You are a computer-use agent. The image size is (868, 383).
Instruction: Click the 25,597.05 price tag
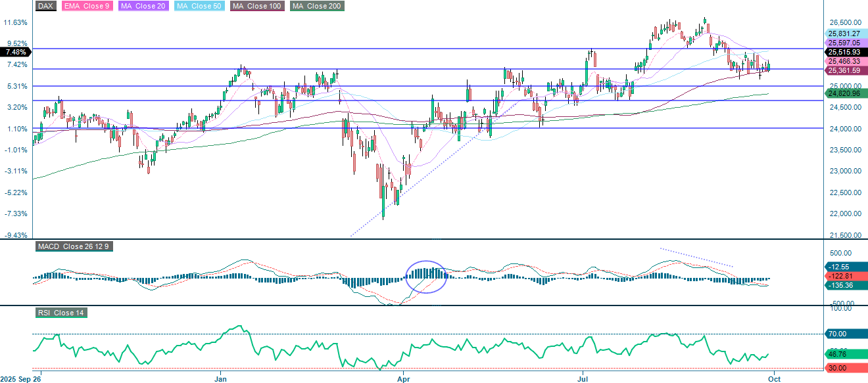click(846, 43)
